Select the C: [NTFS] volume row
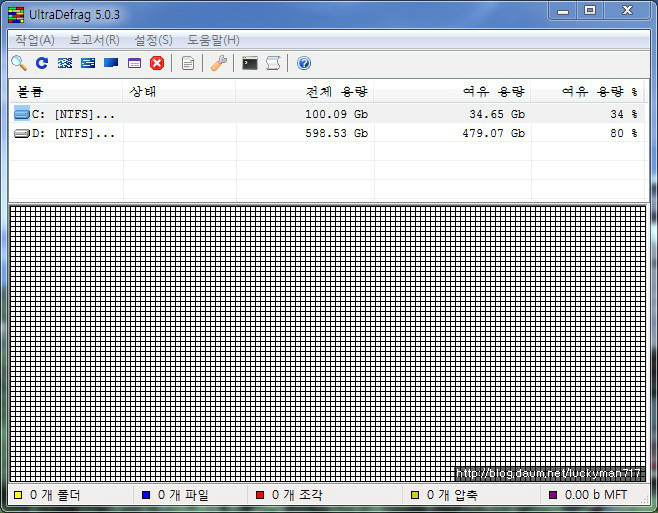 (x=327, y=114)
